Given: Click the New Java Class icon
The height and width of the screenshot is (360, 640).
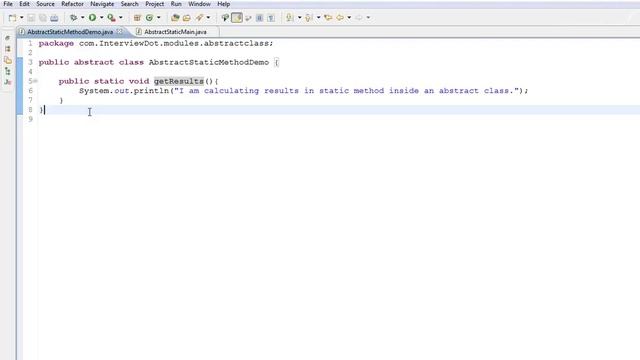Looking at the screenshot, I should coord(149,18).
